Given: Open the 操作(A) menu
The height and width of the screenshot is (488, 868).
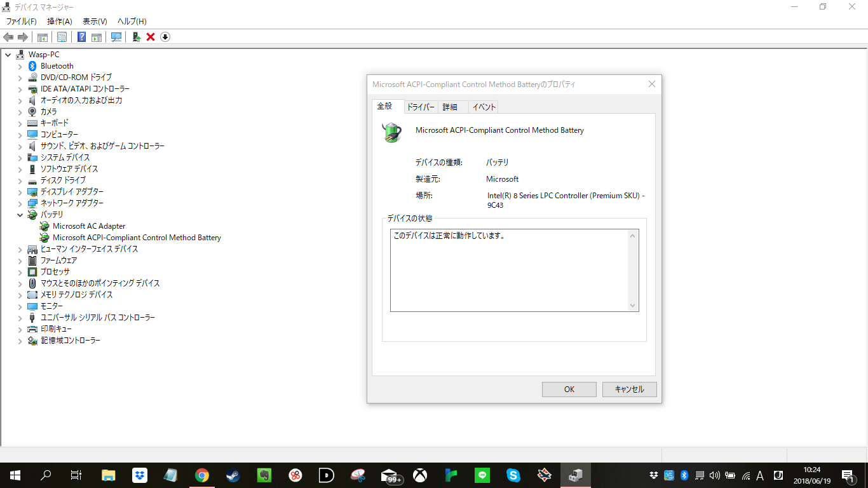Looking at the screenshot, I should tap(60, 22).
